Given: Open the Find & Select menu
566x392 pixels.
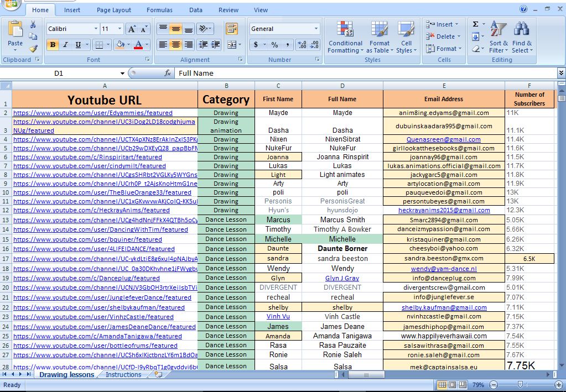Looking at the screenshot, I should [x=522, y=38].
